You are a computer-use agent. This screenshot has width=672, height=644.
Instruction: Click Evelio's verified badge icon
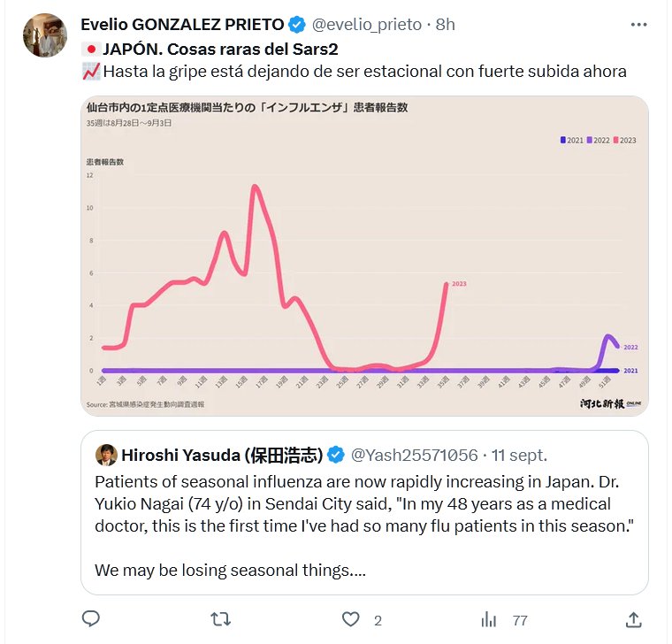click(x=299, y=25)
